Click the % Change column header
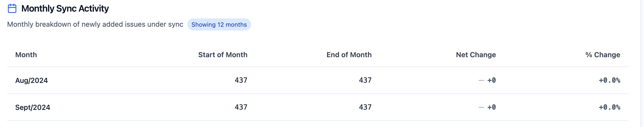 click(603, 55)
